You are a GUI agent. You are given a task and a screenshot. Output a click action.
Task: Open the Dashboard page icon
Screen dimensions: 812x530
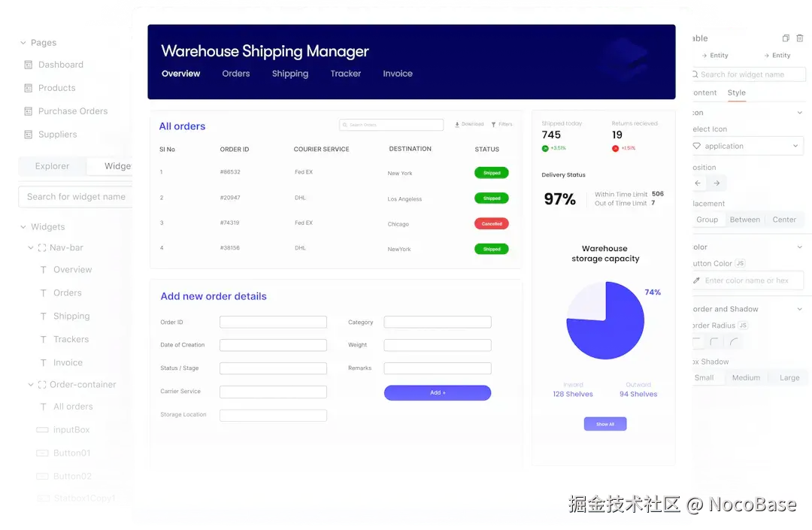click(29, 65)
